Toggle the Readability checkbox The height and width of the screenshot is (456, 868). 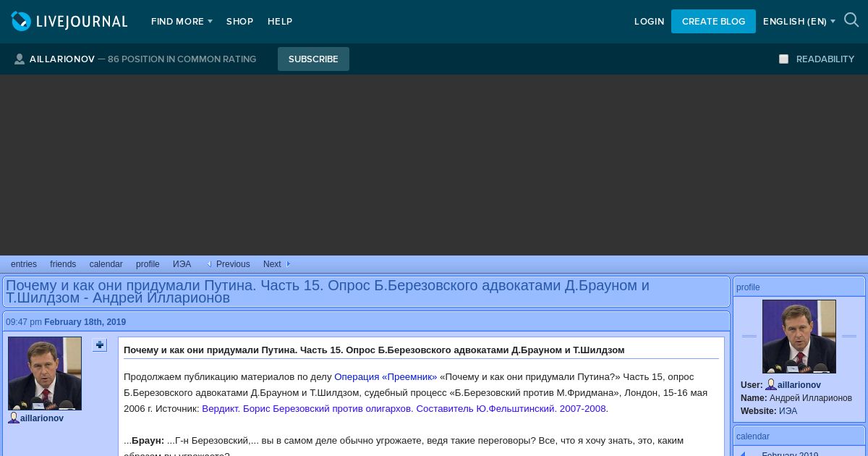click(x=783, y=59)
